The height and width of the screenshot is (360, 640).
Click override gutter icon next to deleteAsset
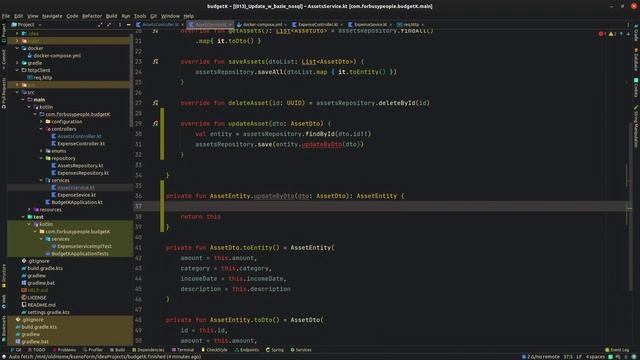pos(155,103)
